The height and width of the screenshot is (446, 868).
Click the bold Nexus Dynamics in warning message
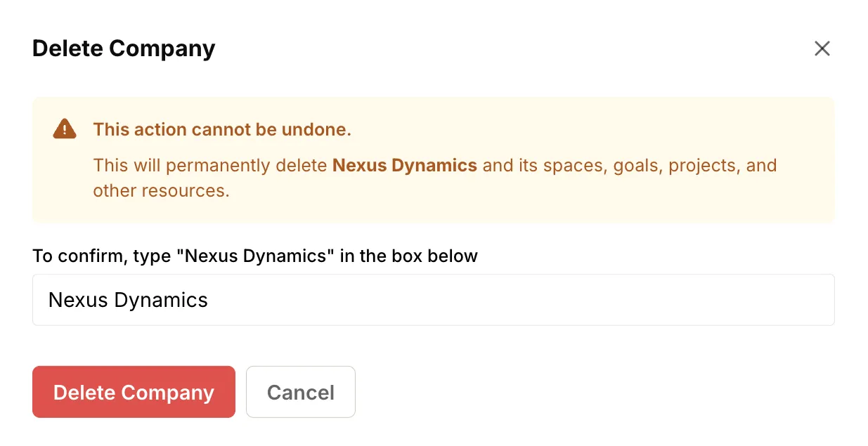(405, 165)
